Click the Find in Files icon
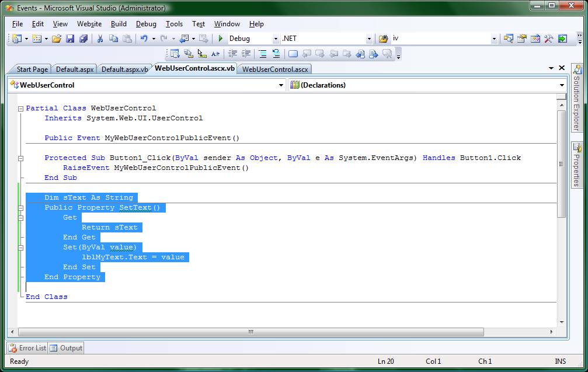The height and width of the screenshot is (372, 588). (x=383, y=39)
